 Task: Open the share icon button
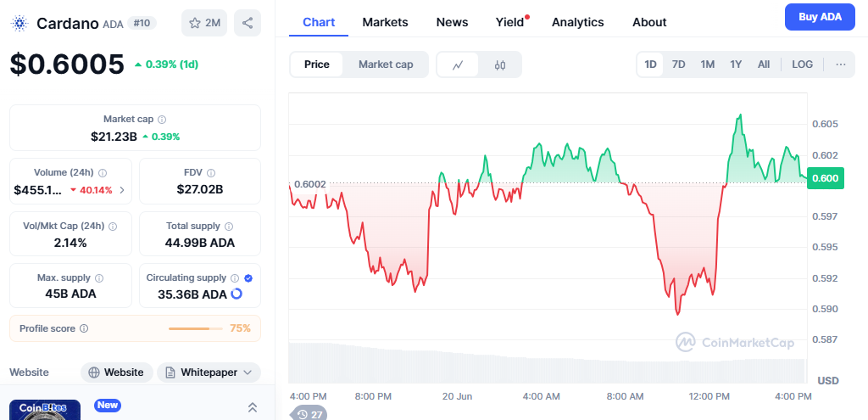tap(248, 23)
